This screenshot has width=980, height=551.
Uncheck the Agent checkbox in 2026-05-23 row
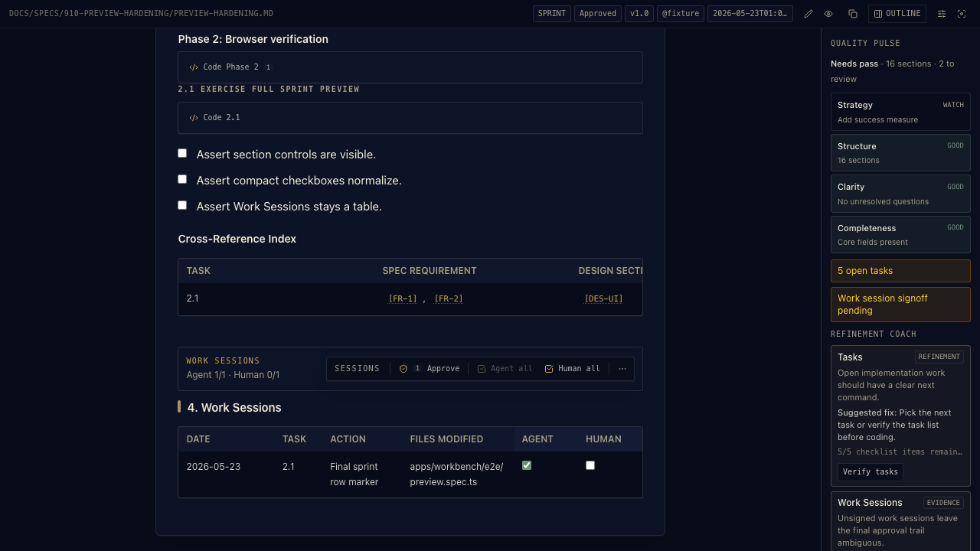tap(527, 465)
